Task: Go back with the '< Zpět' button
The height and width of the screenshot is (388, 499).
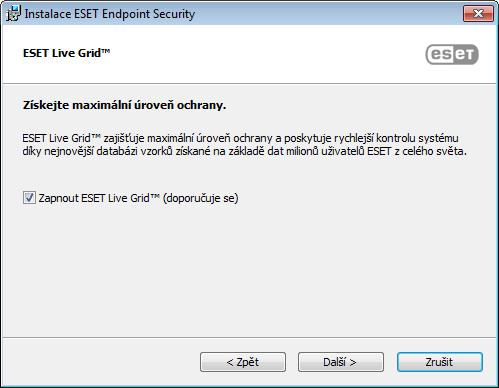Action: point(243,362)
